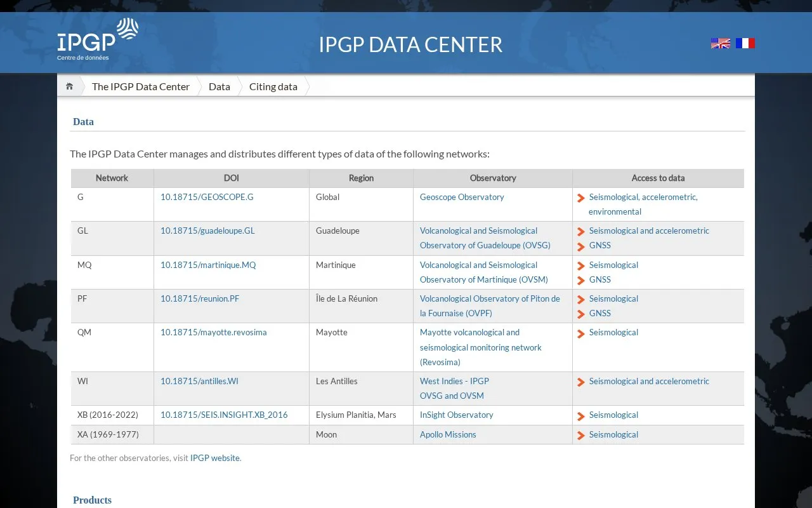Click the IPGP logo
The width and height of the screenshot is (812, 508).
(98, 39)
